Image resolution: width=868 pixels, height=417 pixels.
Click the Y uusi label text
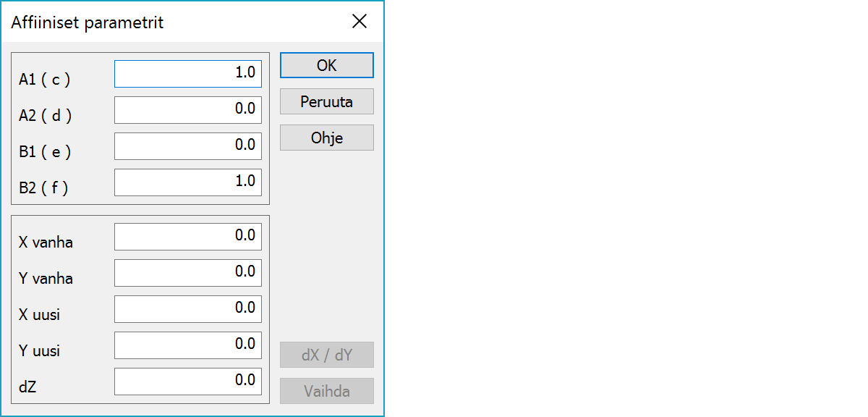[39, 351]
